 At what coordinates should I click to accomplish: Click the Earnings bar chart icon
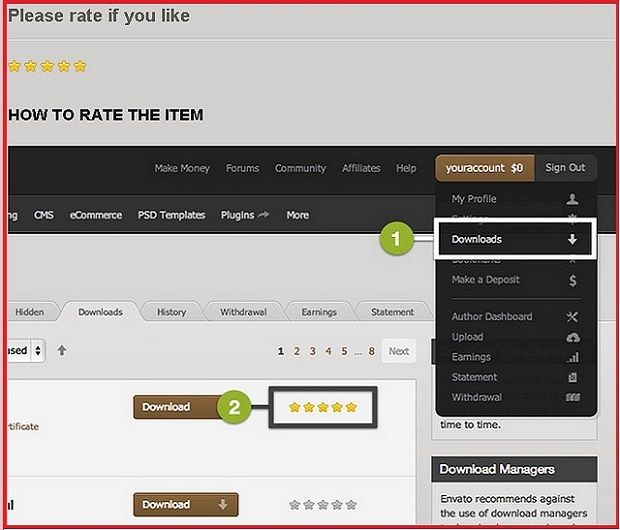[572, 357]
